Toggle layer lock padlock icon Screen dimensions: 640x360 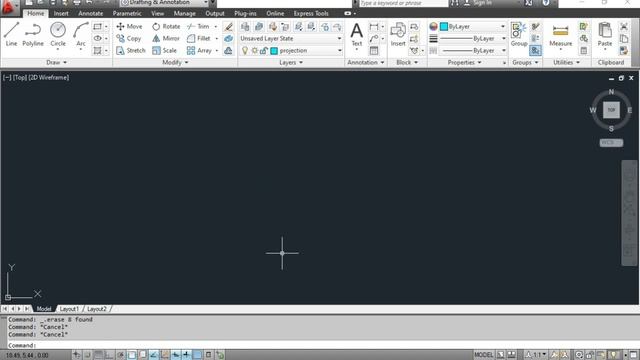tap(264, 51)
